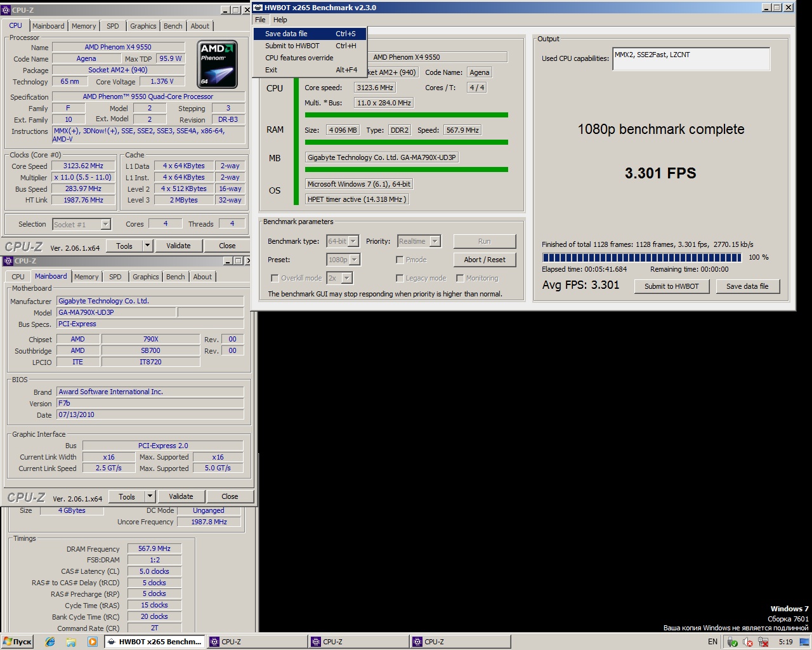The image size is (812, 650).
Task: Click Validate in the top CPU-Z window
Action: click(x=178, y=246)
